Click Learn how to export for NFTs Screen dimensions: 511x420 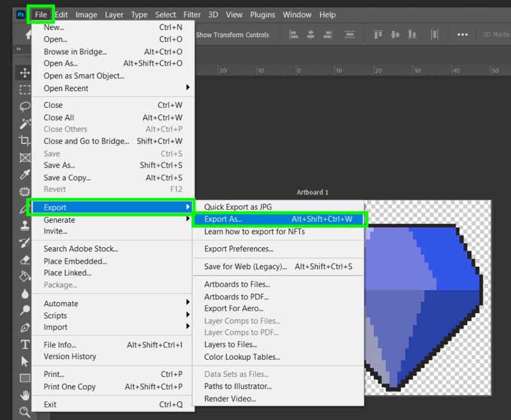point(278,232)
